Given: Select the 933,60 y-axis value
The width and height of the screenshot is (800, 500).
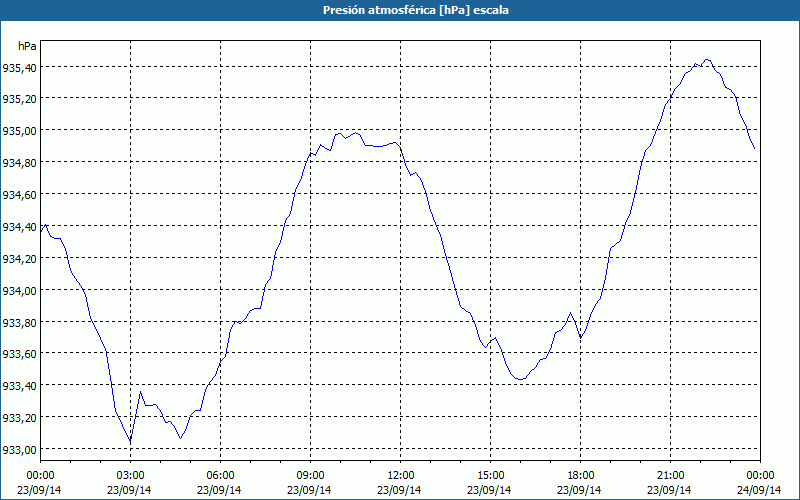Looking at the screenshot, I should (x=19, y=353).
